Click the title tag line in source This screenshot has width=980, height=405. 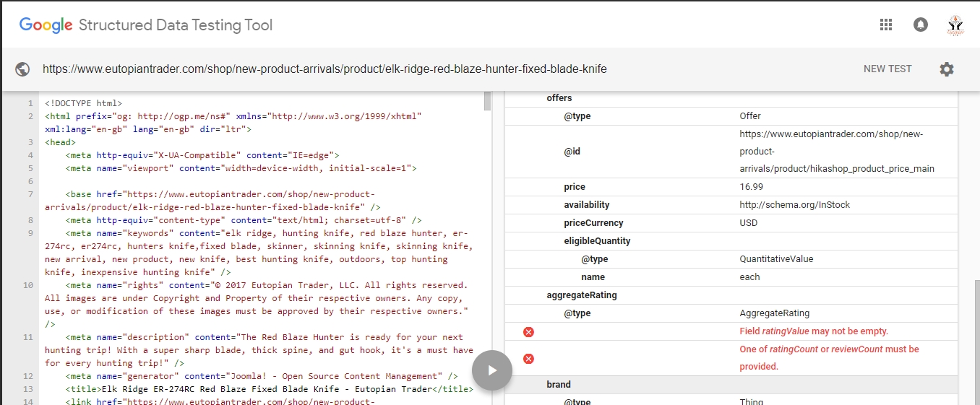[x=269, y=389]
